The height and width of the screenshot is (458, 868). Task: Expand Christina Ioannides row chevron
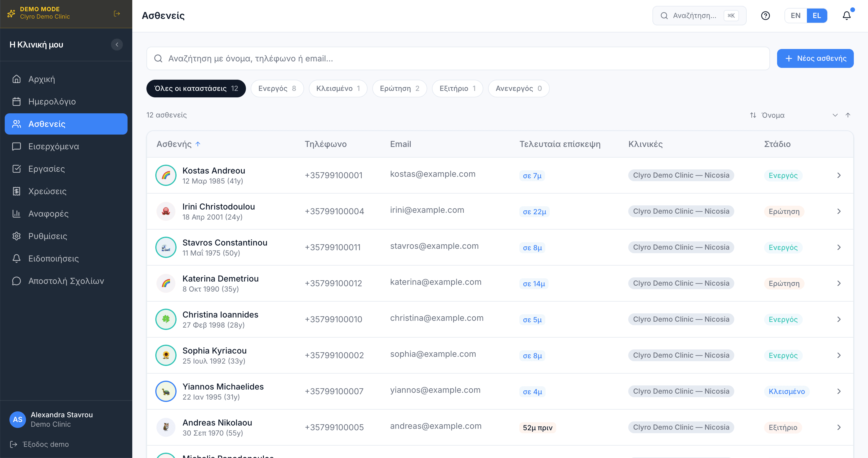(839, 319)
